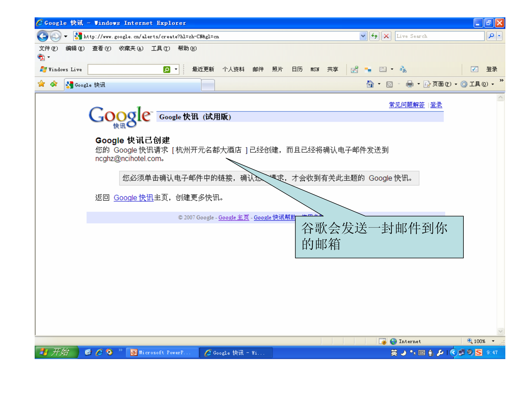Click the scrollbar down arrow
532x399 pixels.
tap(501, 331)
